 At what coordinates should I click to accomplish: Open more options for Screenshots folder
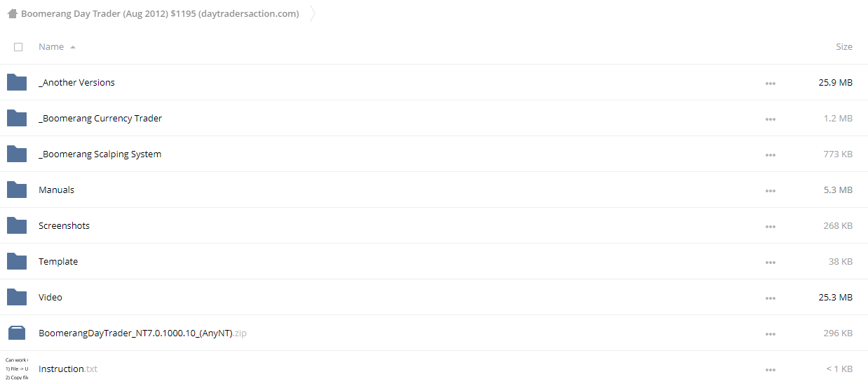click(x=771, y=226)
